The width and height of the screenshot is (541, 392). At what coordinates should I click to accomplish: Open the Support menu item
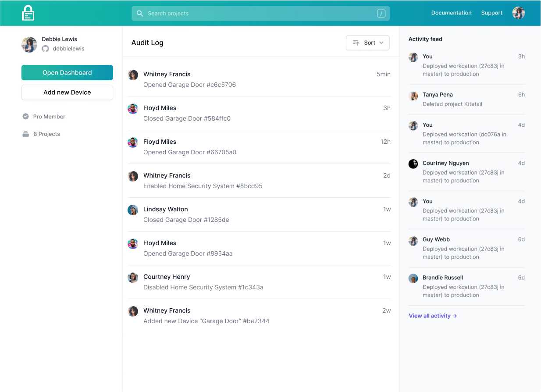coord(491,13)
